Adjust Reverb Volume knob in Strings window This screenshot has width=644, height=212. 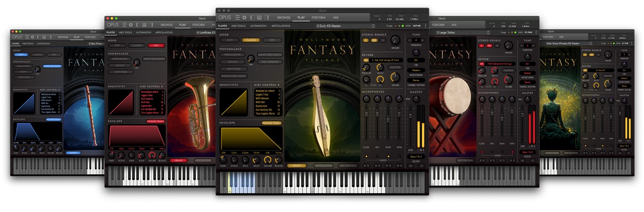pos(395,77)
